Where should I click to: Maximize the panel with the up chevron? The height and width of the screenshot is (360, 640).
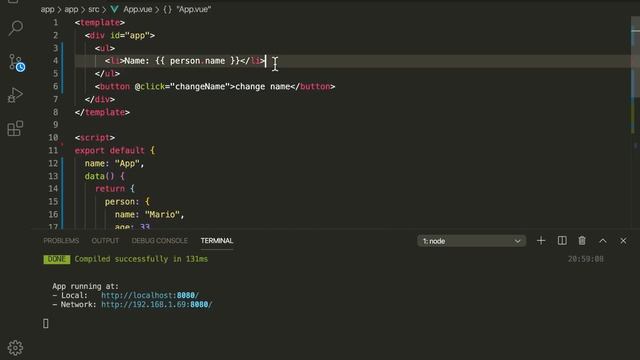603,241
